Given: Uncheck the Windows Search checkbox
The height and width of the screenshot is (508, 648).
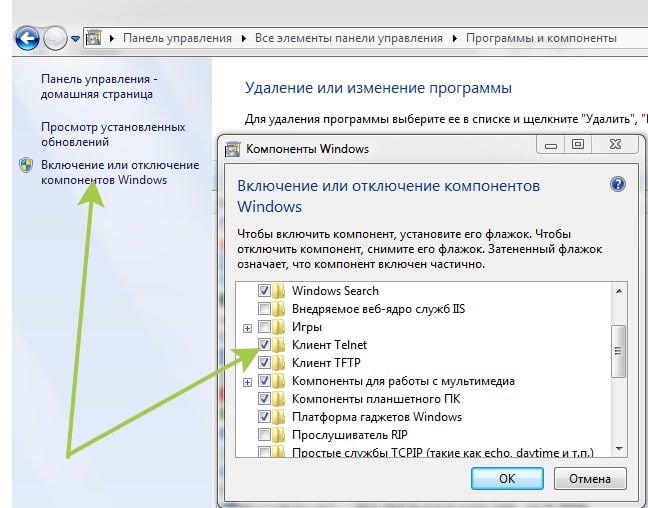Looking at the screenshot, I should pos(264,290).
